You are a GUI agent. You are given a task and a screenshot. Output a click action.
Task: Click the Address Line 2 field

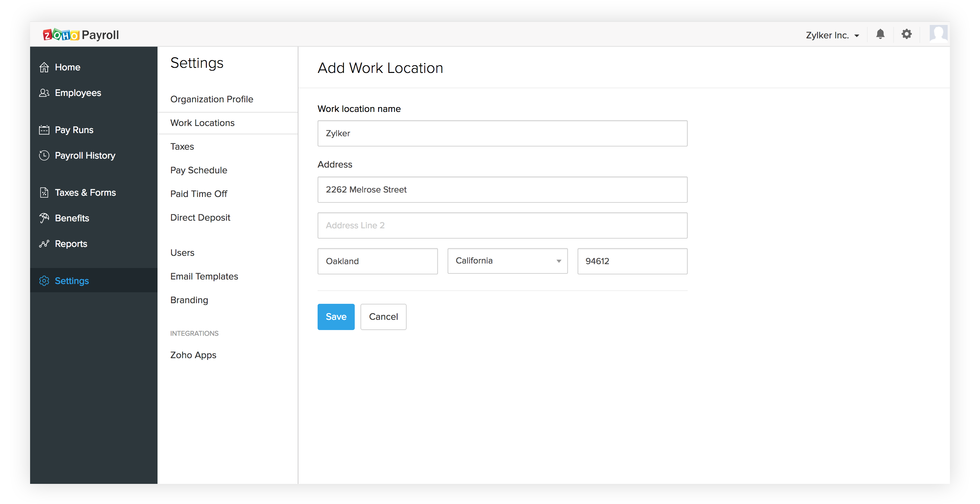coord(502,225)
